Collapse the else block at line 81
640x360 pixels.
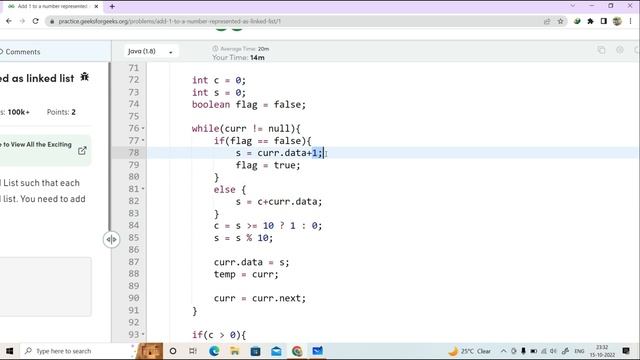143,189
